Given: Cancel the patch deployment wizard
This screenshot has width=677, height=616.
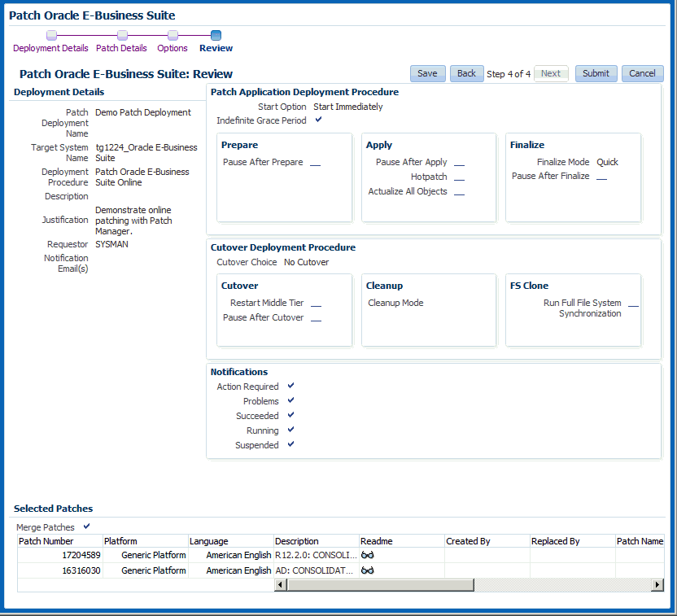Looking at the screenshot, I should point(643,73).
